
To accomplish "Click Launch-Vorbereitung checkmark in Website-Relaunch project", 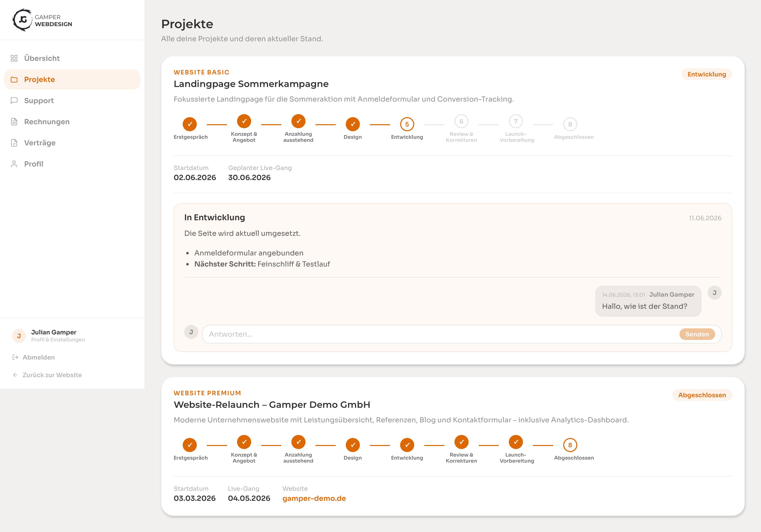I will click(516, 442).
